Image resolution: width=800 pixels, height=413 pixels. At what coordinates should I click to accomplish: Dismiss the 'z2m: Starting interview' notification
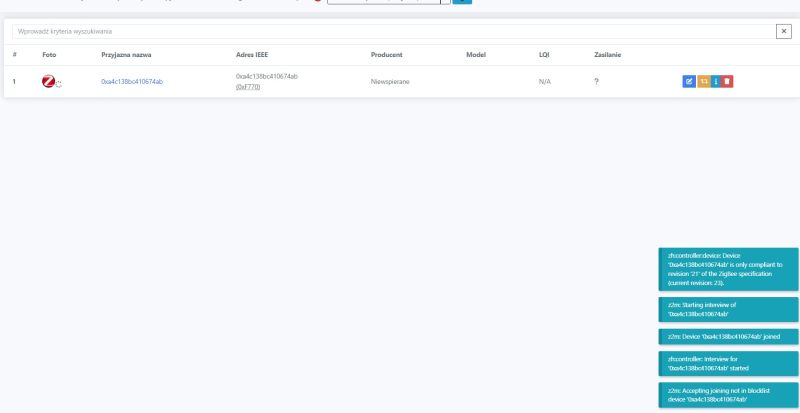coord(728,309)
